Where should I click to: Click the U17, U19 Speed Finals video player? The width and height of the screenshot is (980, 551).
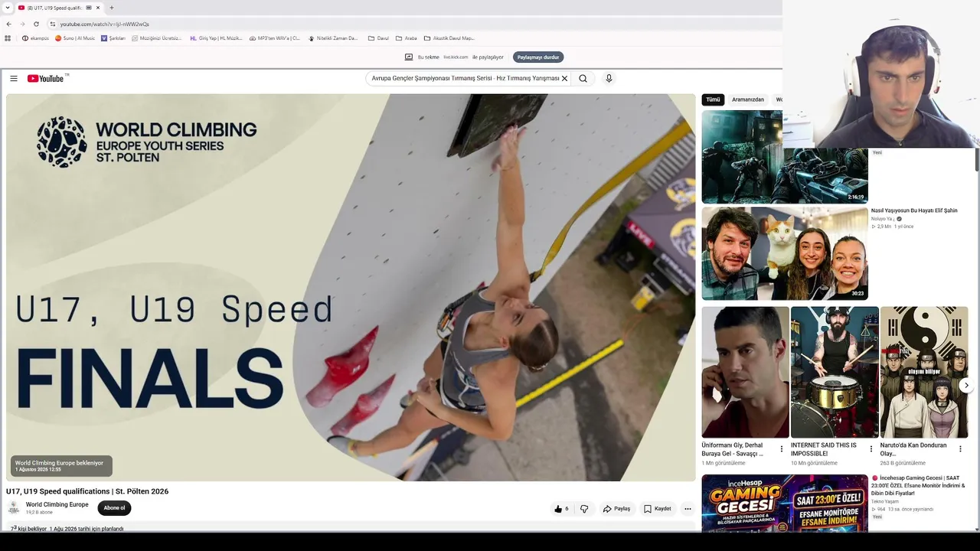(351, 287)
